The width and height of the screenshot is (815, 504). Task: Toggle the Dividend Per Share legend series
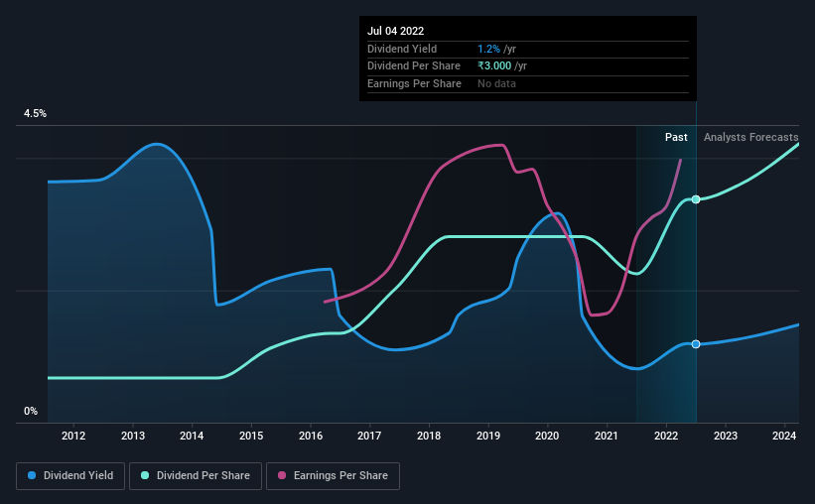click(196, 476)
